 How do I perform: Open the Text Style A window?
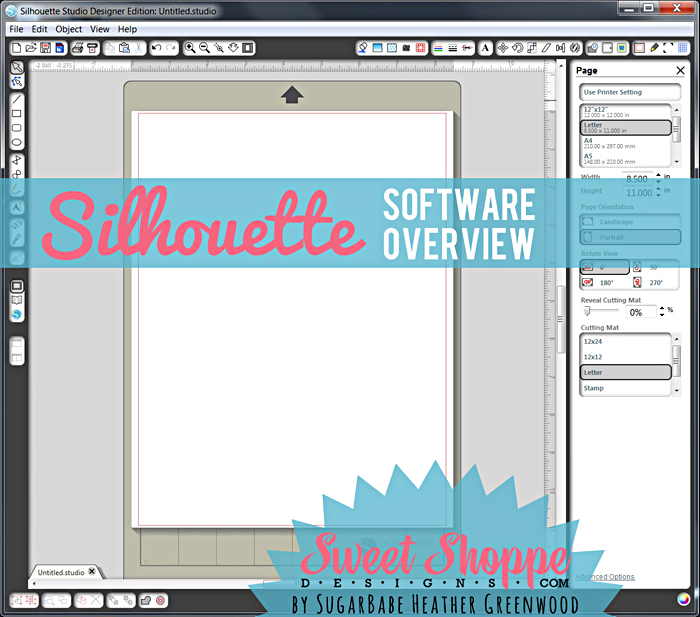[485, 48]
